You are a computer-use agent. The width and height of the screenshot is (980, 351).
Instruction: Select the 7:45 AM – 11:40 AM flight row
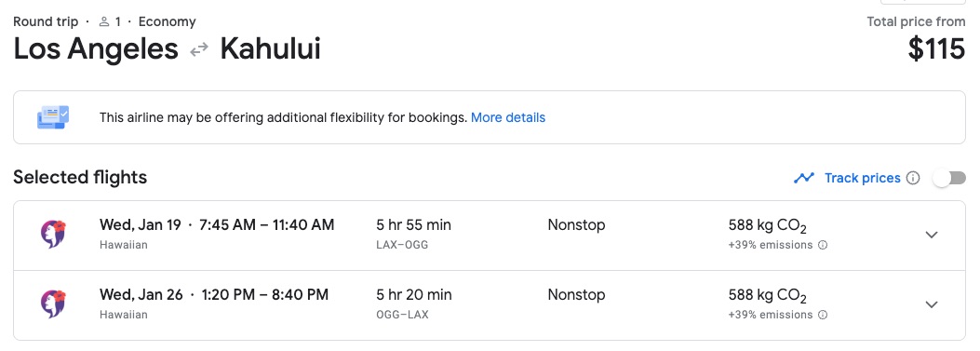click(490, 236)
